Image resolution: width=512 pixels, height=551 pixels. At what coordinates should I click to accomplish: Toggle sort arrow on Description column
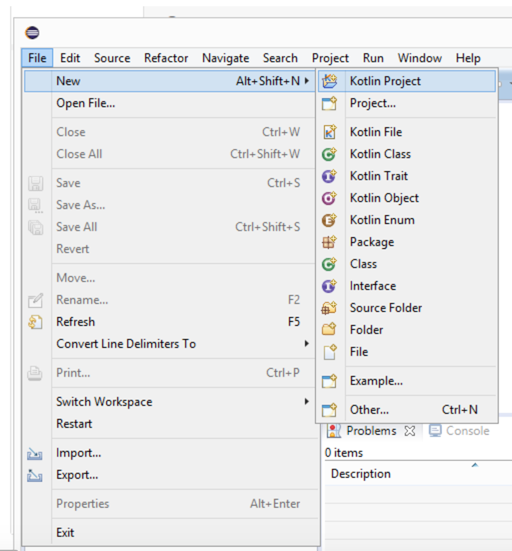(475, 465)
